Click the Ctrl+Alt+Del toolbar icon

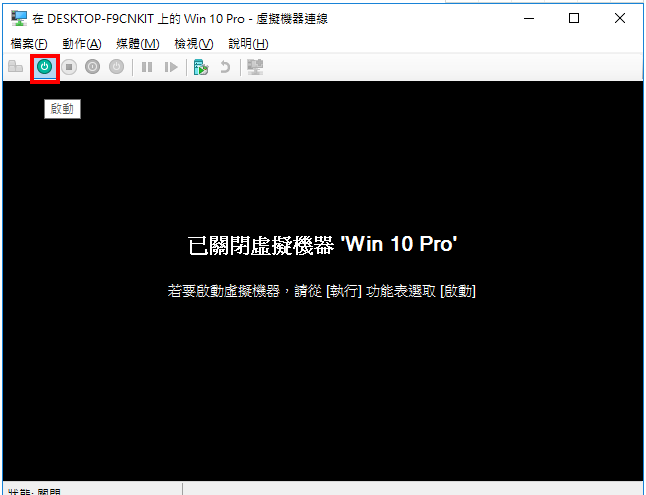[16, 67]
